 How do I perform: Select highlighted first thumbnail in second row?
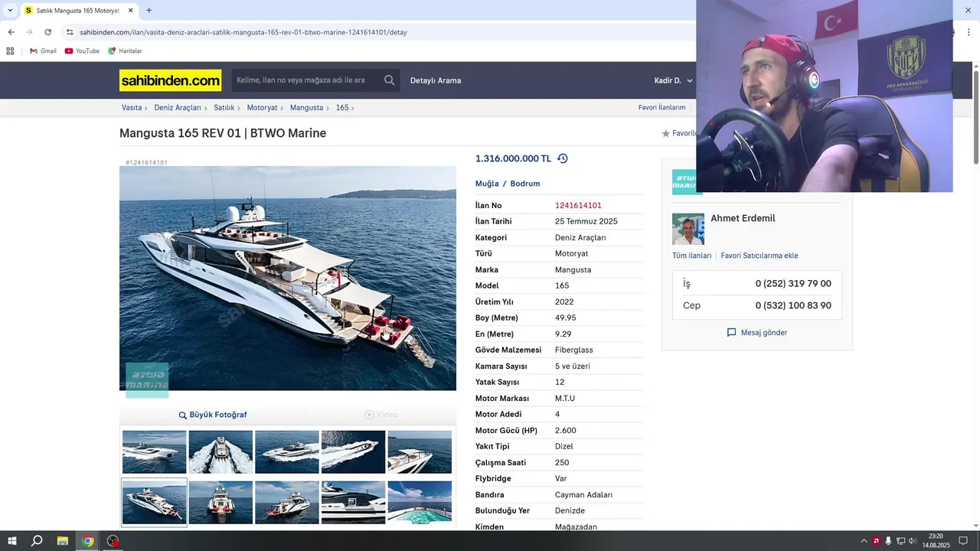pos(154,502)
